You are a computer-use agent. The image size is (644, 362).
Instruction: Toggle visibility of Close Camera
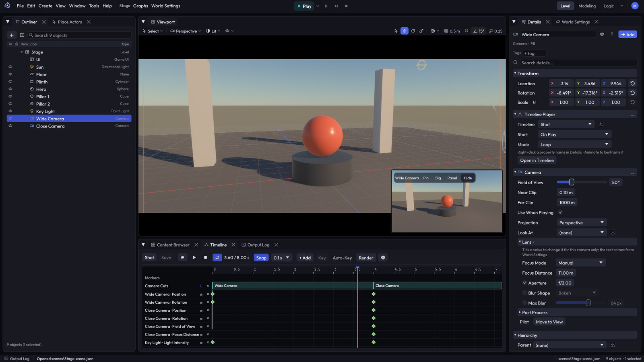click(x=10, y=126)
